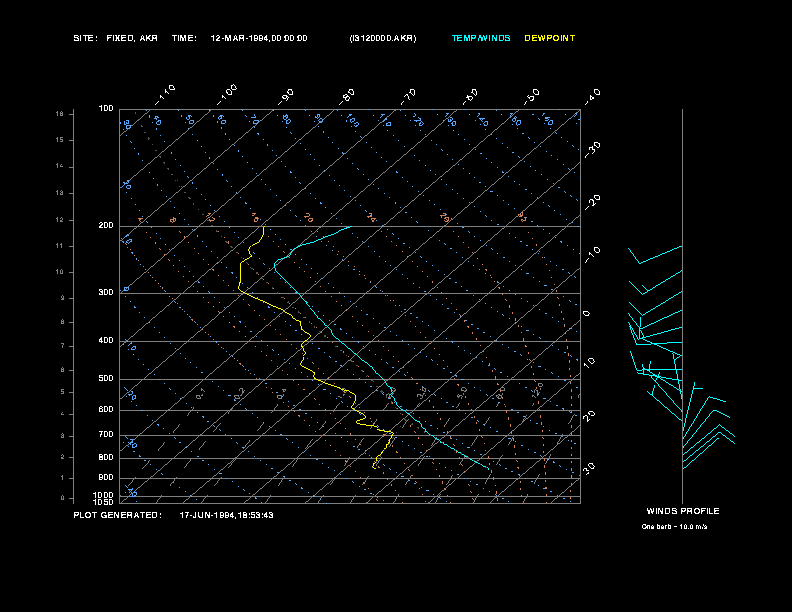Click the 600 pressure level label
Image resolution: width=792 pixels, height=612 pixels.
coord(106,410)
